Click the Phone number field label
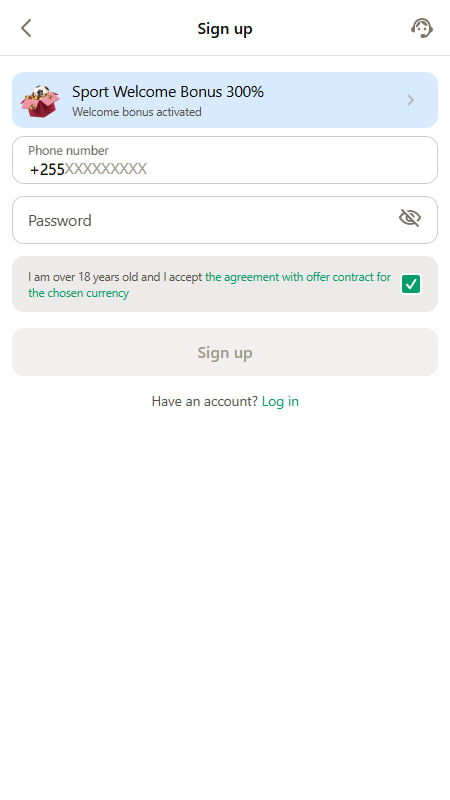 (x=68, y=151)
